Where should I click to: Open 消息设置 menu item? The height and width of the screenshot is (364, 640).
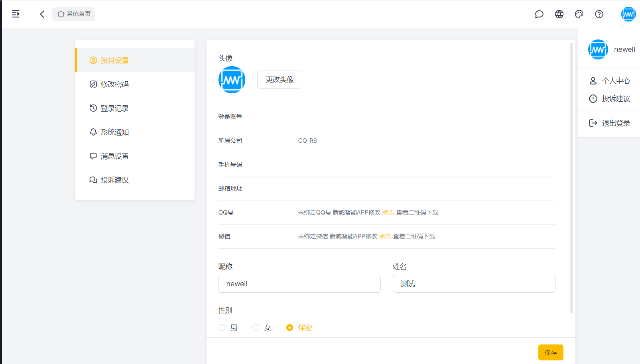click(135, 156)
